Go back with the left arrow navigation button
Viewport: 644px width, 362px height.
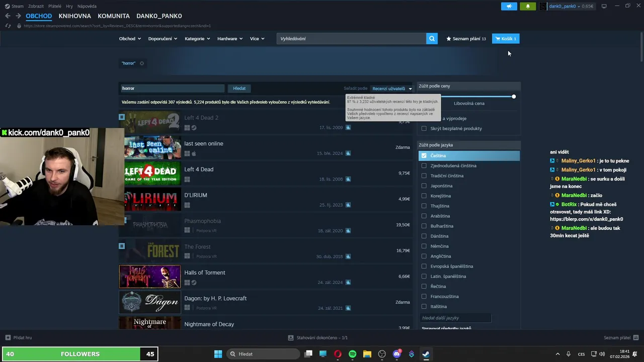[x=8, y=16]
